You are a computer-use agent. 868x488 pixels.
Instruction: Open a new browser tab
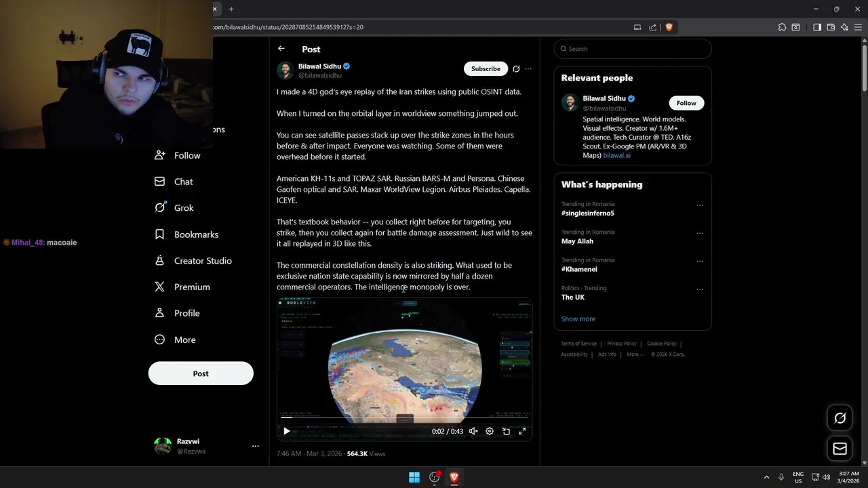pos(231,9)
